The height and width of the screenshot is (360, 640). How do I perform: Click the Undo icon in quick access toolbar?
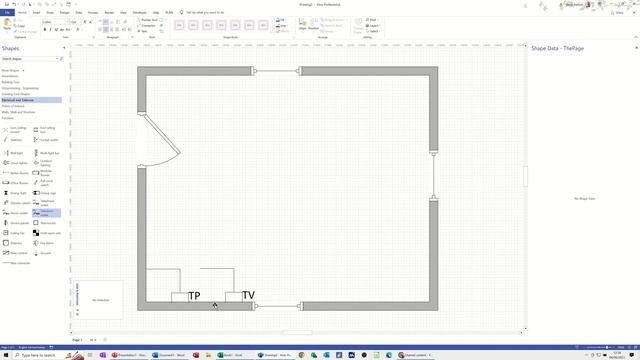click(14, 4)
